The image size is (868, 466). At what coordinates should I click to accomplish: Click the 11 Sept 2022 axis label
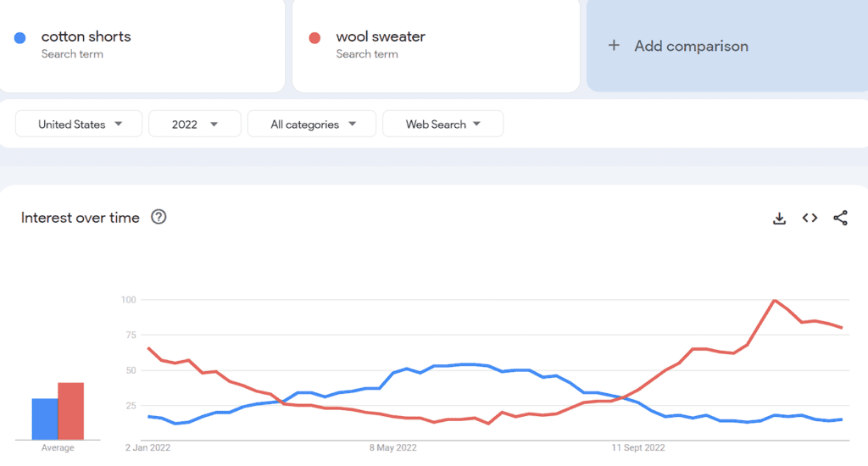(x=638, y=447)
